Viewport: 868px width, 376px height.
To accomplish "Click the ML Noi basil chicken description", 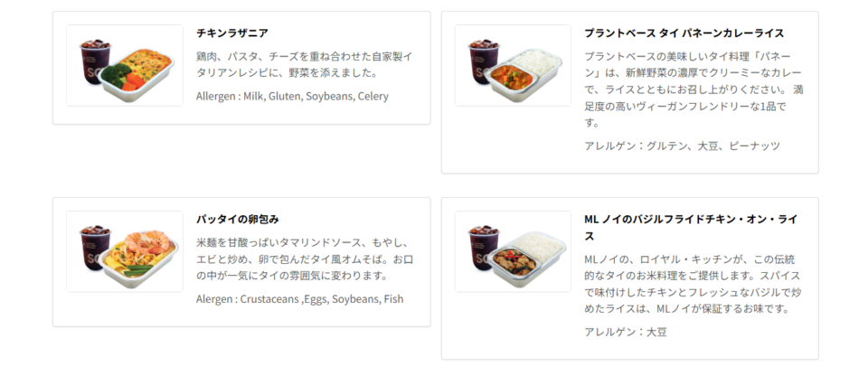I will [x=692, y=284].
